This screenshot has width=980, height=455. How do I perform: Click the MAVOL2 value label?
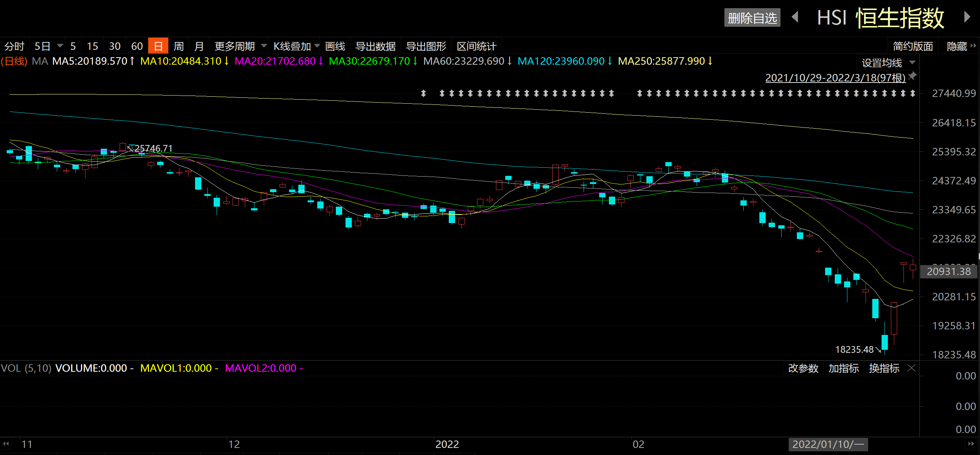coord(264,368)
